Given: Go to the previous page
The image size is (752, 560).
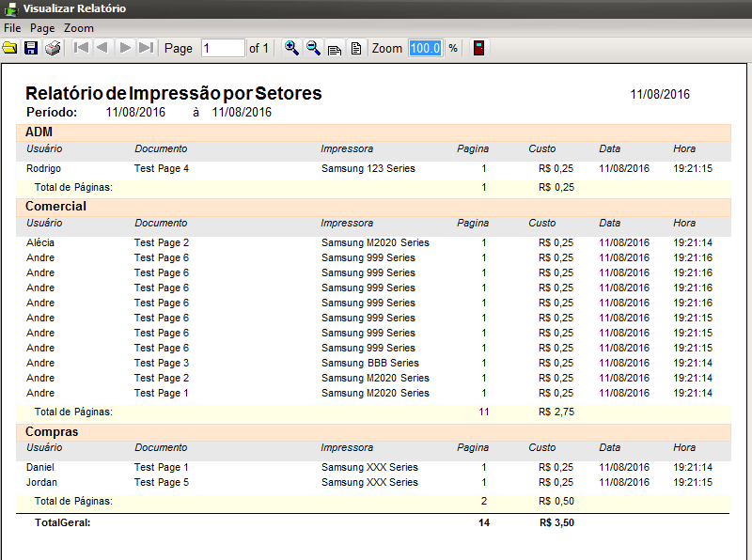Looking at the screenshot, I should coord(102,48).
